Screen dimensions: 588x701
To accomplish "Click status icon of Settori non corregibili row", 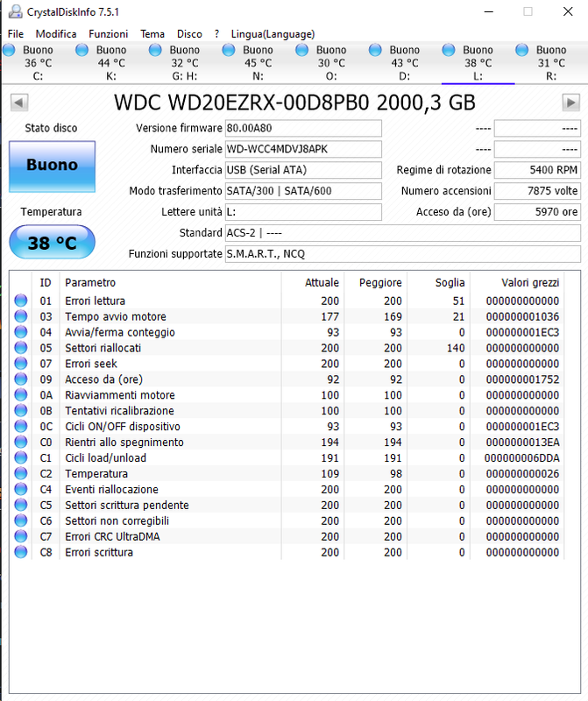I will 20,520.
